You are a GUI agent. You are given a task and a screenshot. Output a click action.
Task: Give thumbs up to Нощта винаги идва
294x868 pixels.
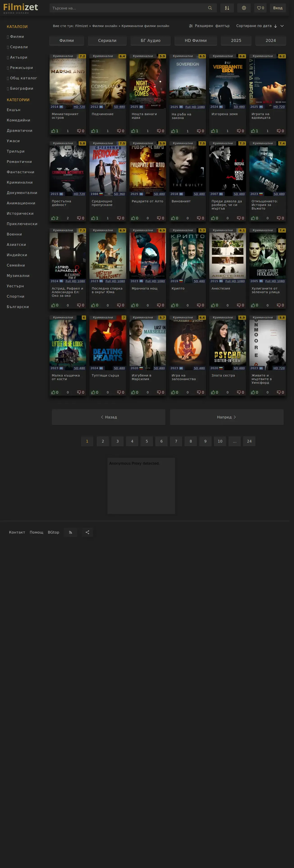coord(133,131)
